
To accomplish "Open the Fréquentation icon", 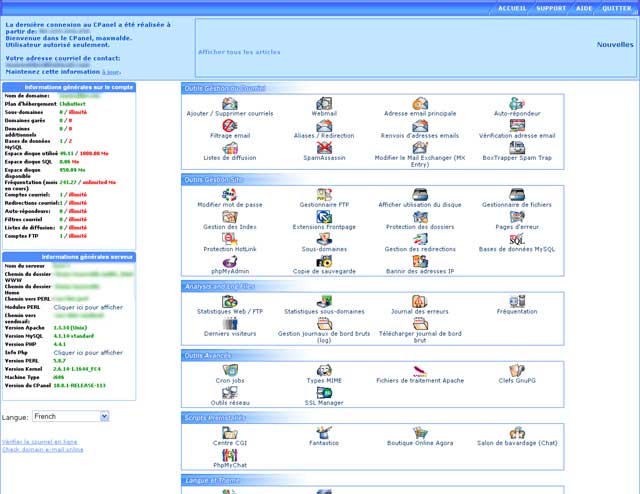I will (517, 301).
